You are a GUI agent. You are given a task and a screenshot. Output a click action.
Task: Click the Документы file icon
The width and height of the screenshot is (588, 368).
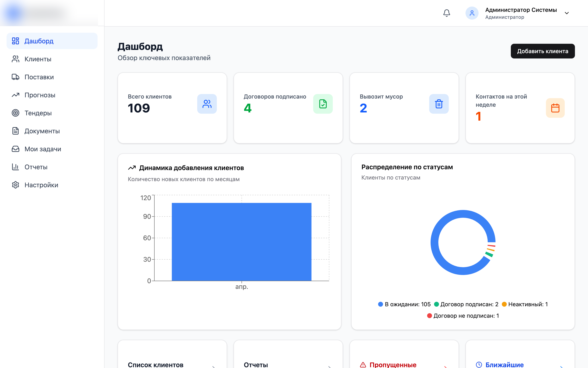tap(16, 131)
